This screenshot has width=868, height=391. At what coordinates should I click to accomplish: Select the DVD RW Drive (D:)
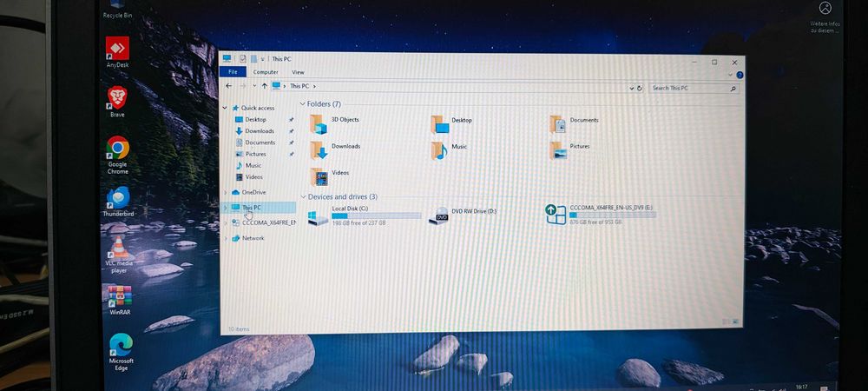pos(463,215)
